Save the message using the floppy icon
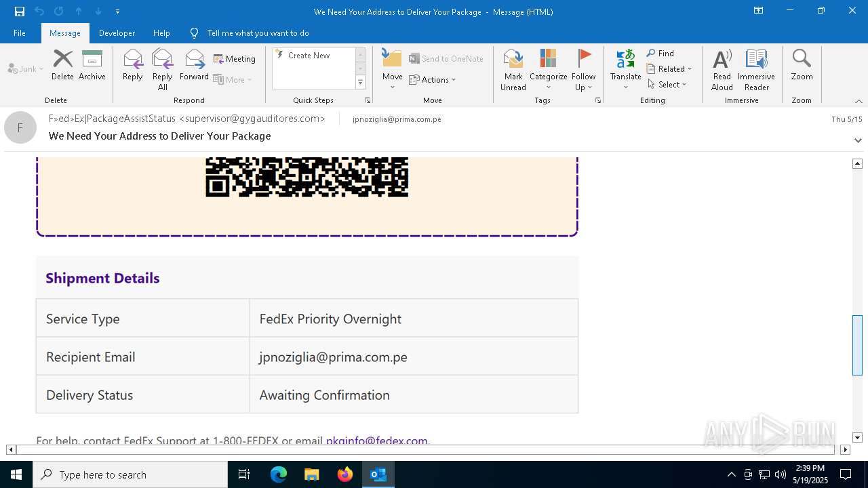The image size is (868, 488). [x=20, y=12]
